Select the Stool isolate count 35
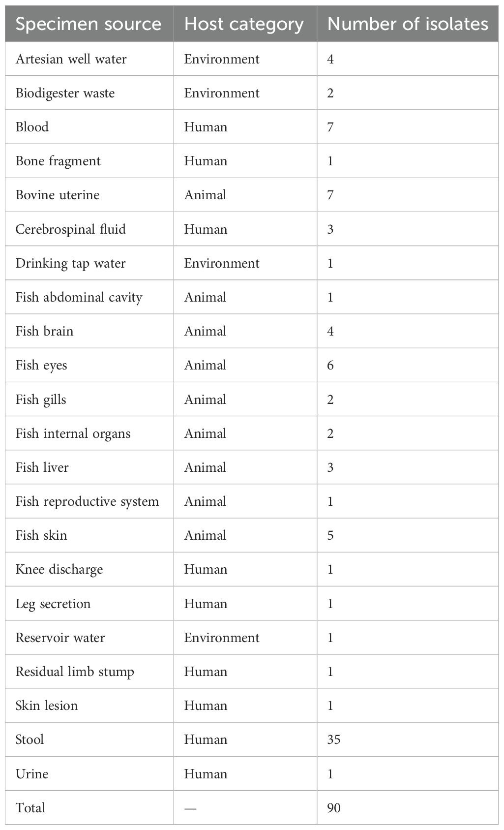The height and width of the screenshot is (830, 504). [x=334, y=739]
